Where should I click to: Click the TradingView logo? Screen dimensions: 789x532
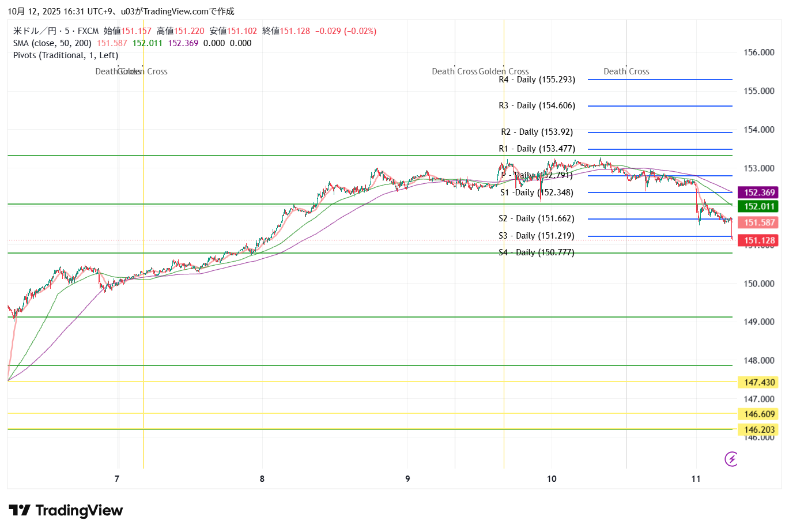[66, 511]
